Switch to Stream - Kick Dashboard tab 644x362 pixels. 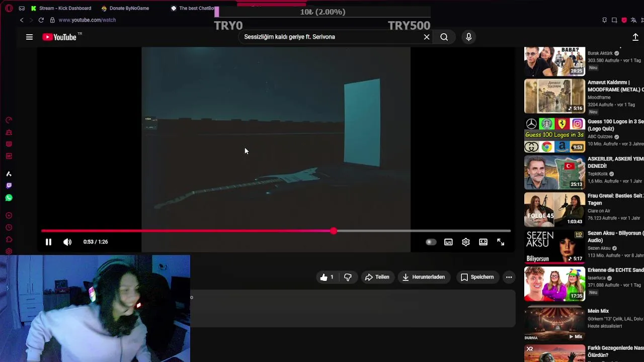tap(61, 8)
